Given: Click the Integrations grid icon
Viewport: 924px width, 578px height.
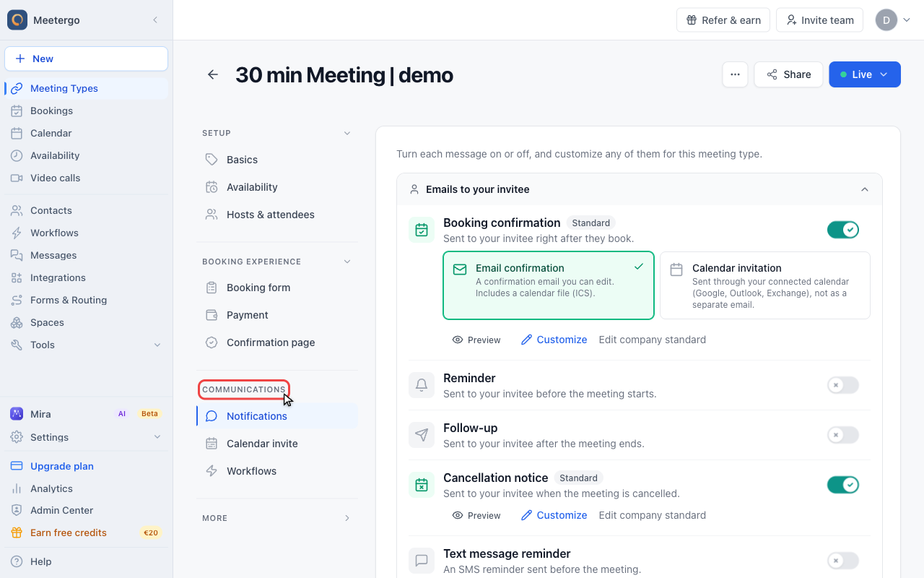Looking at the screenshot, I should 17,277.
